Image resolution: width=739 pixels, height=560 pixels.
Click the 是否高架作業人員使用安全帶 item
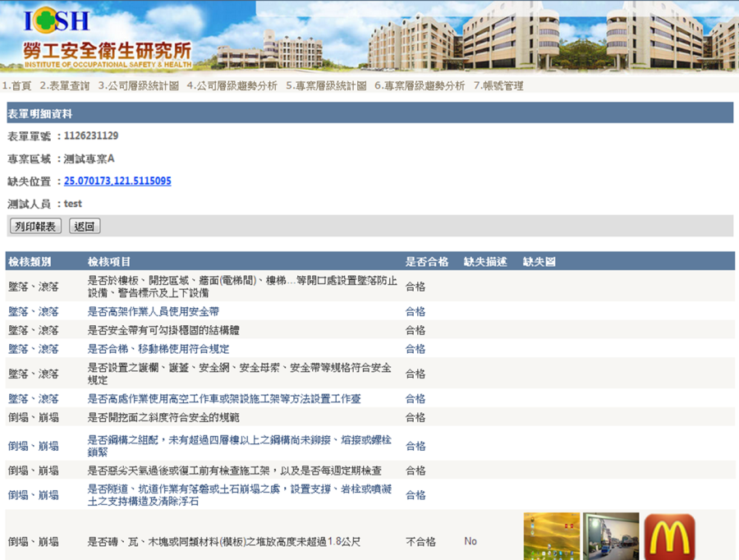(x=154, y=312)
